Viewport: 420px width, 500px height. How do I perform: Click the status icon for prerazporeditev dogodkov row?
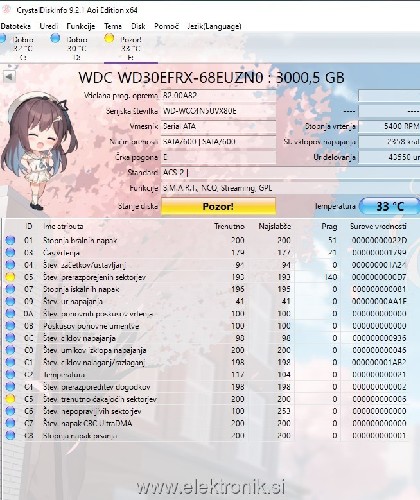(10, 387)
